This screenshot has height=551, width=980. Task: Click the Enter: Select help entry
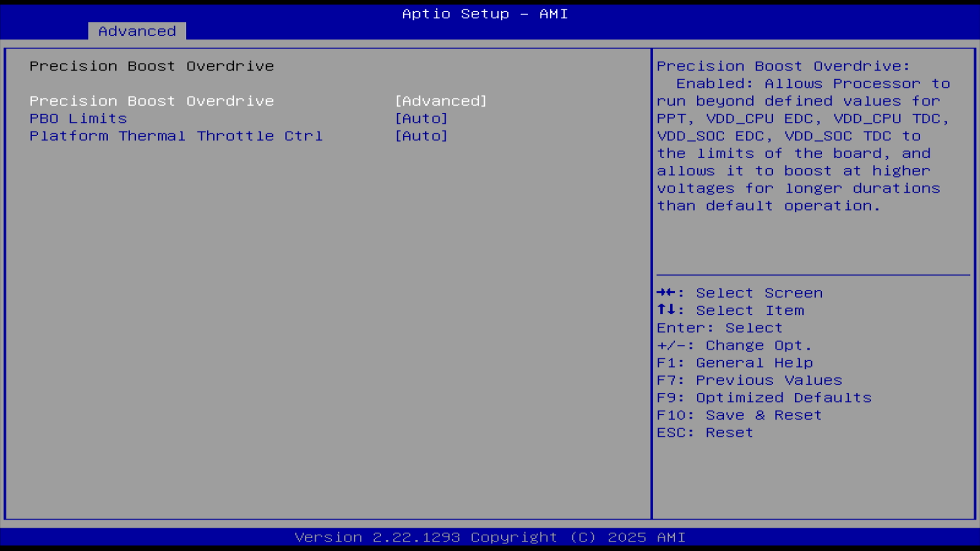click(x=719, y=328)
